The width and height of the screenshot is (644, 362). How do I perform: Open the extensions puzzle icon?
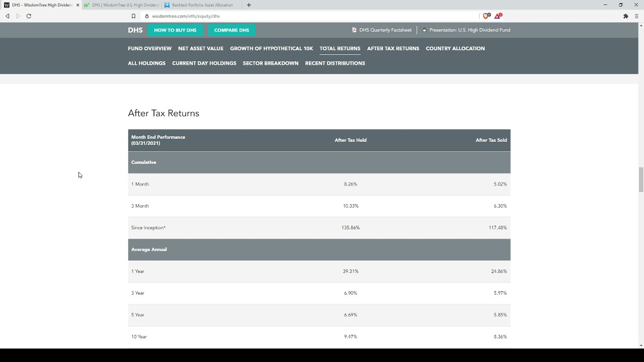click(x=626, y=16)
